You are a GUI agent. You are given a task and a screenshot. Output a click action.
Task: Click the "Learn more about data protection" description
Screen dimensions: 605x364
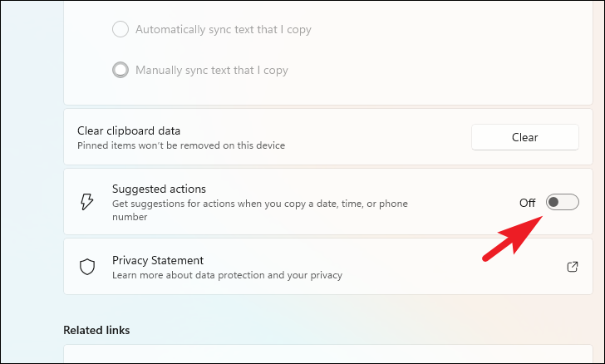(x=227, y=275)
